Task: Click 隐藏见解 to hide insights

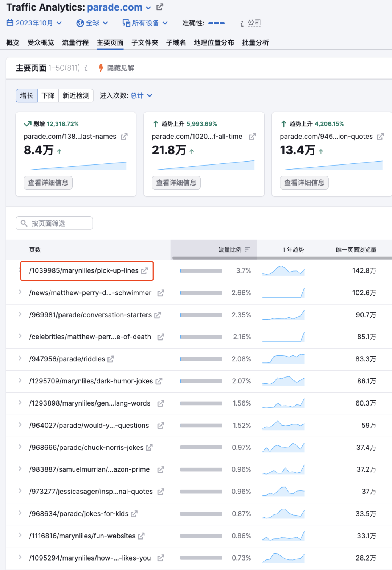Action: [x=121, y=68]
